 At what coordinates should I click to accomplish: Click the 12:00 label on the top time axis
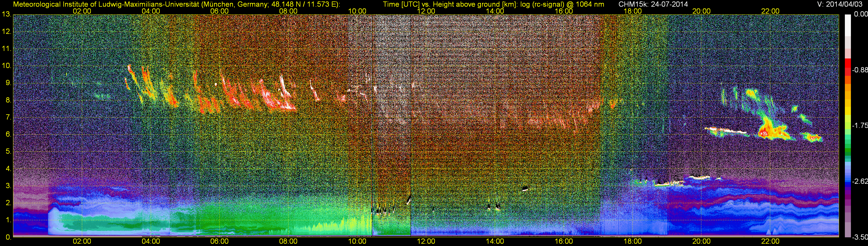(426, 11)
